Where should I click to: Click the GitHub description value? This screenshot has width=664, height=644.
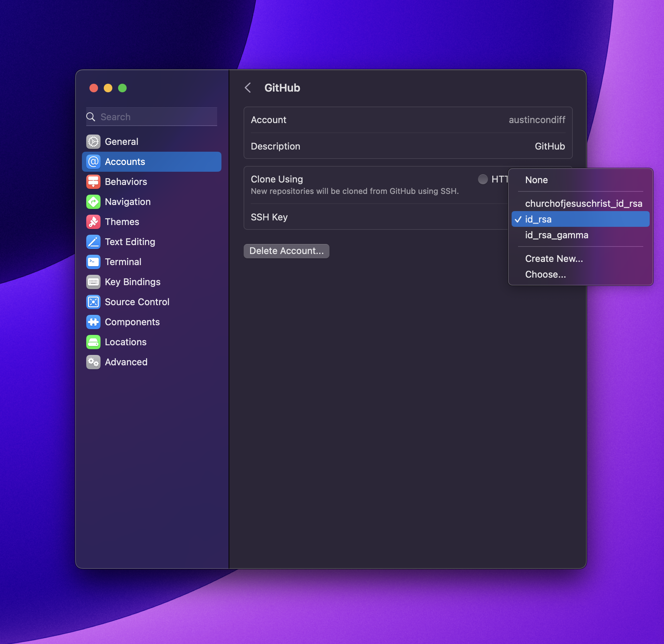550,146
